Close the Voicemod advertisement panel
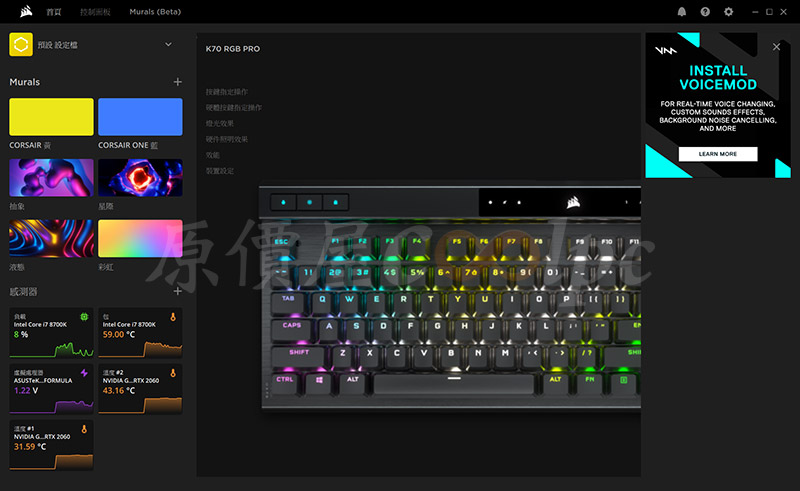Screen dimensions: 800x491 click(x=777, y=46)
